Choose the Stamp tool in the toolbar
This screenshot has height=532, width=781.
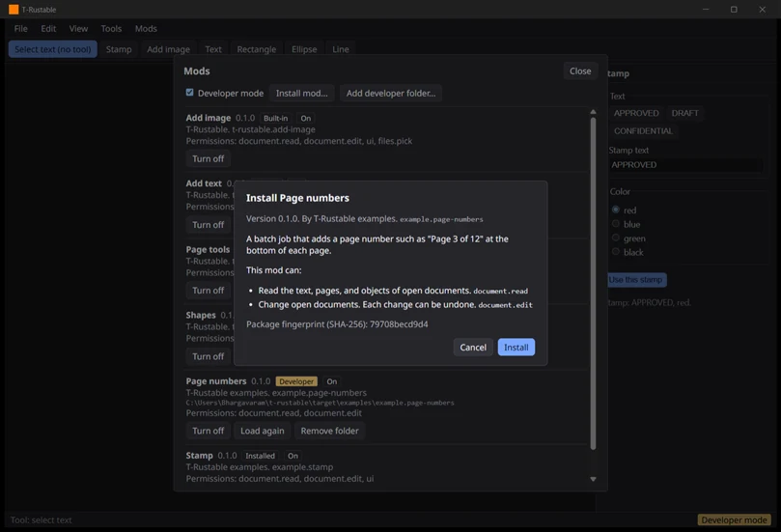coord(119,49)
